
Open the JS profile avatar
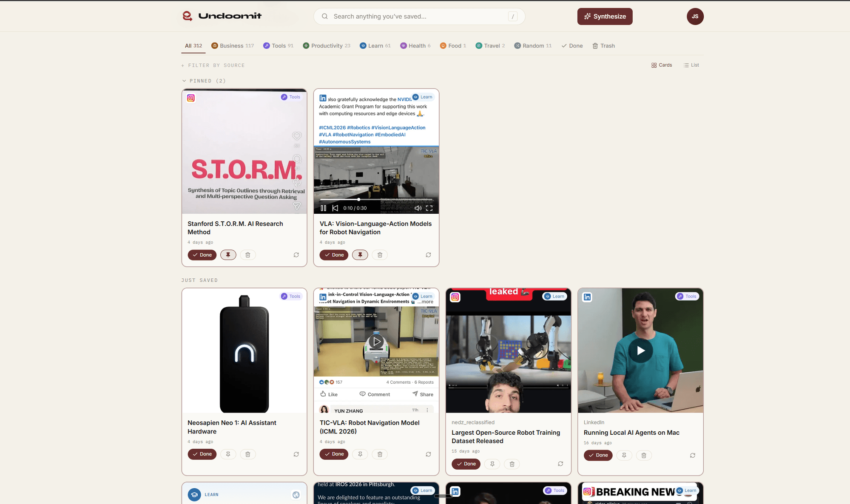point(695,17)
